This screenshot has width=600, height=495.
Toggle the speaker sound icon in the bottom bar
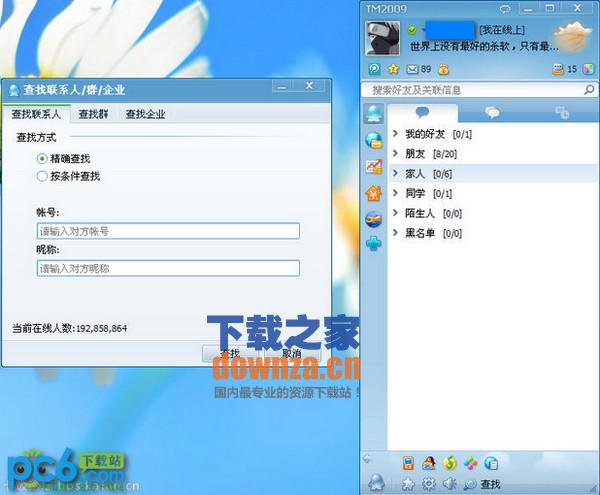tap(450, 484)
